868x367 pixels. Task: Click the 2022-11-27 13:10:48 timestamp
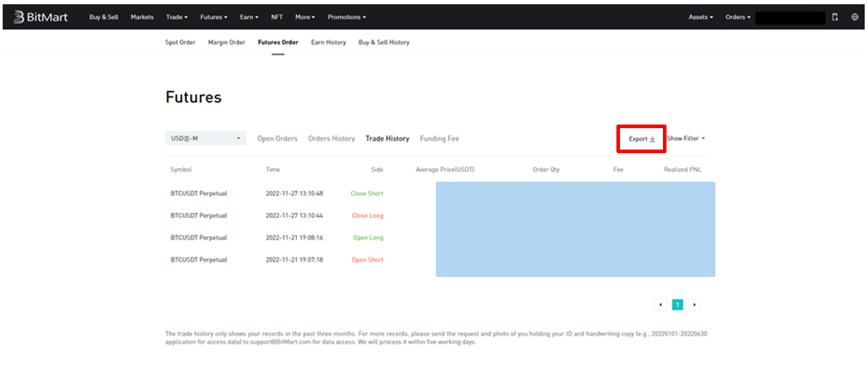(x=294, y=194)
